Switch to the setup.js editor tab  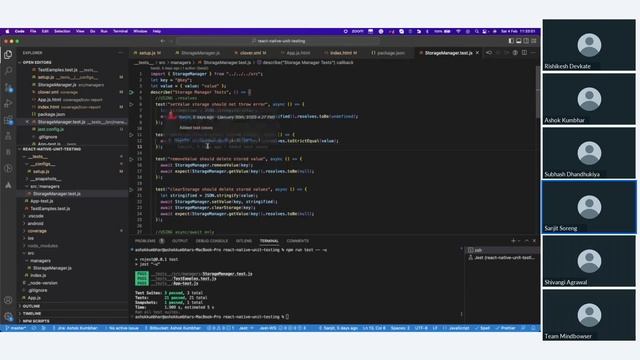pyautogui.click(x=147, y=53)
